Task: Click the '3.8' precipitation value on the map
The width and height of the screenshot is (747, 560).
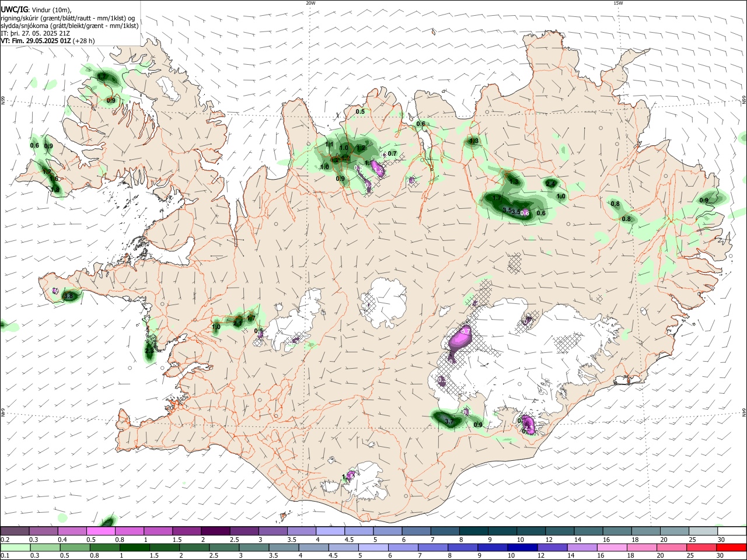Action: (68, 296)
